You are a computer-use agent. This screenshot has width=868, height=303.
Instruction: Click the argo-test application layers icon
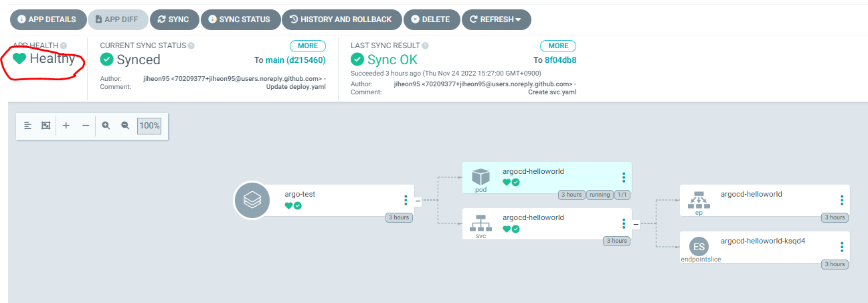coord(252,200)
